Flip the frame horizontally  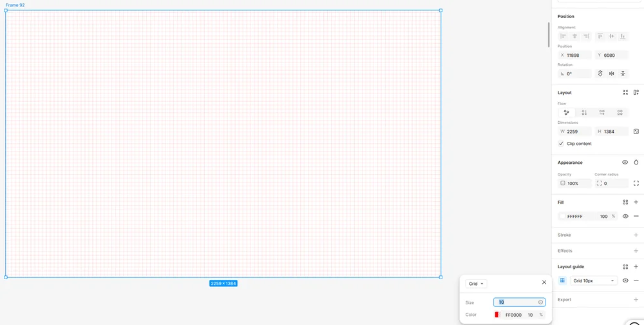(x=612, y=74)
